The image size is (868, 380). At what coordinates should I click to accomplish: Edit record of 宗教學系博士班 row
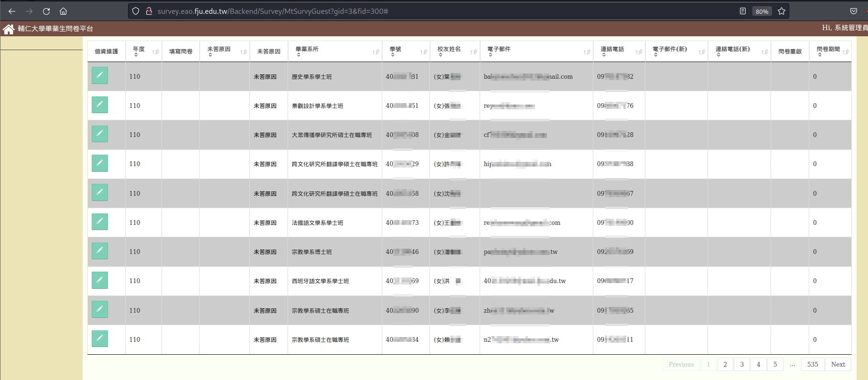100,251
